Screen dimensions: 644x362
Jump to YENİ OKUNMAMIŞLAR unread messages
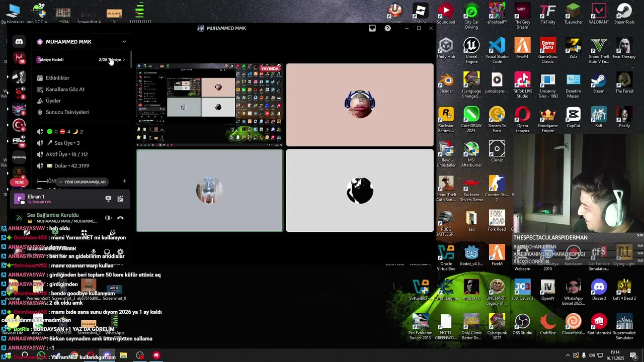[83, 182]
